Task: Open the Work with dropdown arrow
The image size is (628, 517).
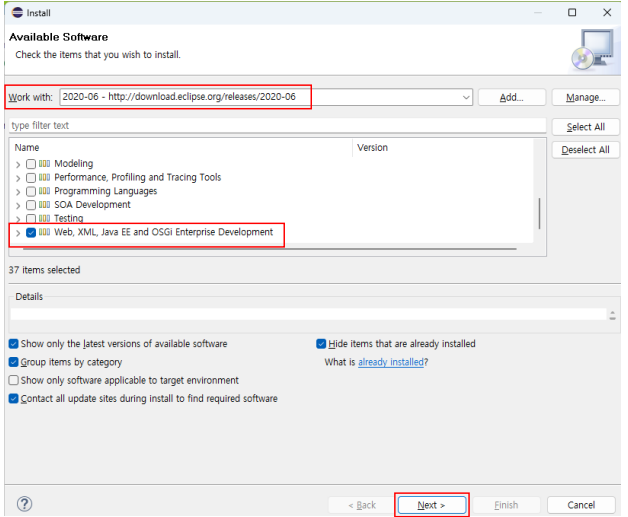Action: tap(466, 97)
